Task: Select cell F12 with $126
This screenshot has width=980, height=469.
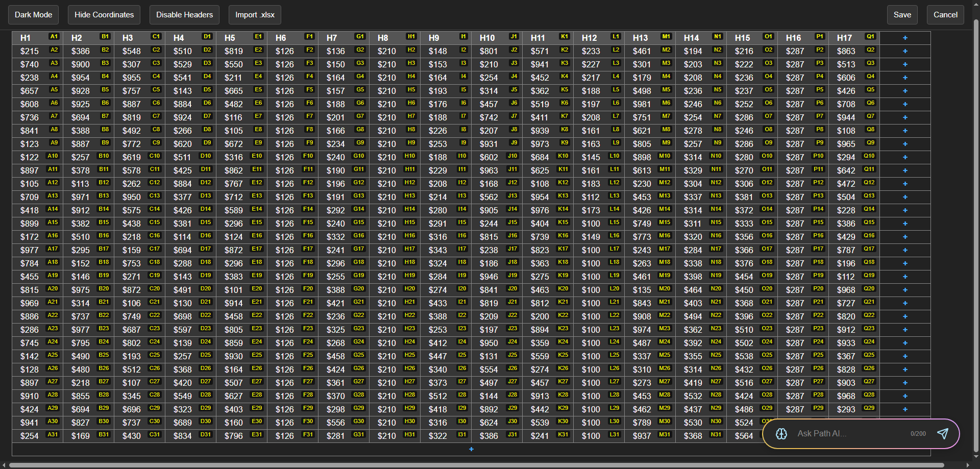Action: (x=292, y=184)
